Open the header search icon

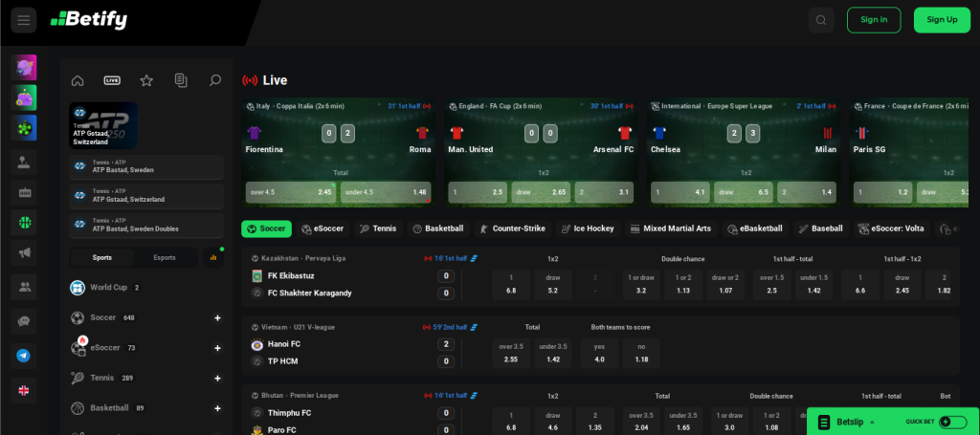click(x=820, y=20)
